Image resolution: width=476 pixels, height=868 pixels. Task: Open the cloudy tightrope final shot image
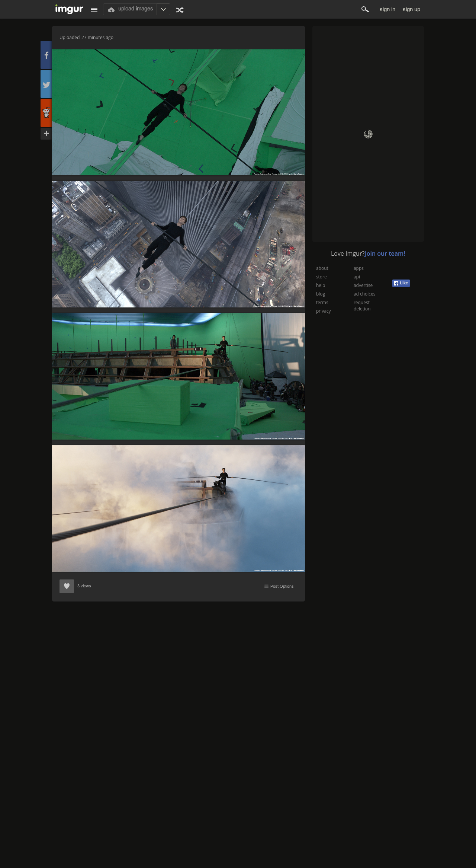tap(178, 508)
